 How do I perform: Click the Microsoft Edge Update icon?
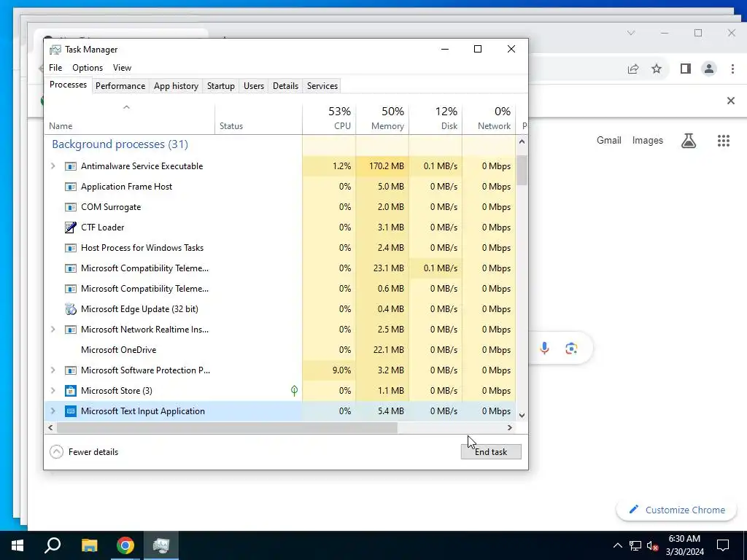[71, 309]
